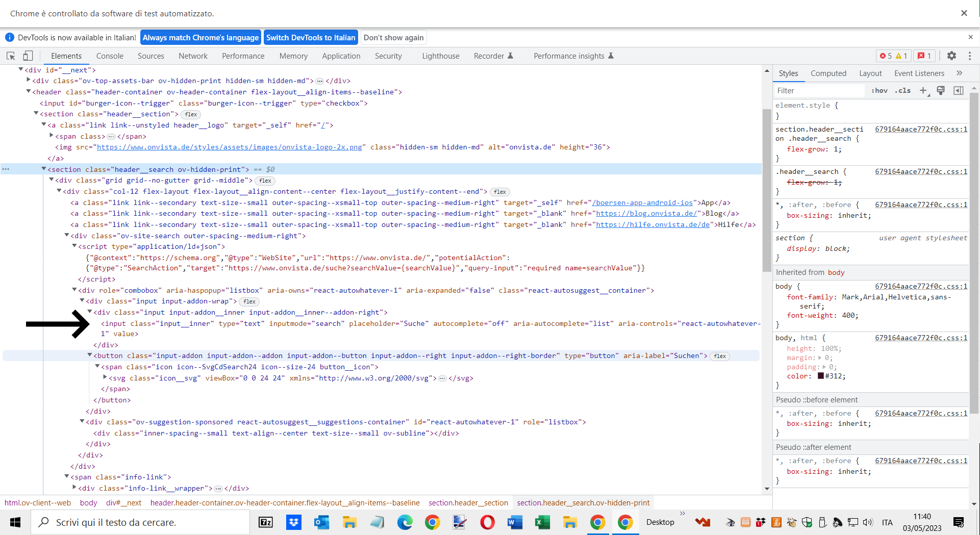The width and height of the screenshot is (980, 535).
Task: Toggle flex badge on Suchen button row
Action: (x=720, y=356)
